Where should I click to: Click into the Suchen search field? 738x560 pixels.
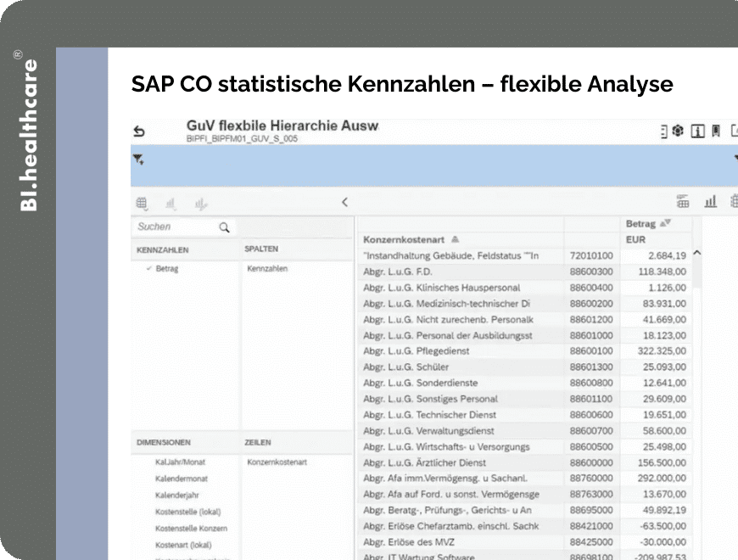(183, 227)
